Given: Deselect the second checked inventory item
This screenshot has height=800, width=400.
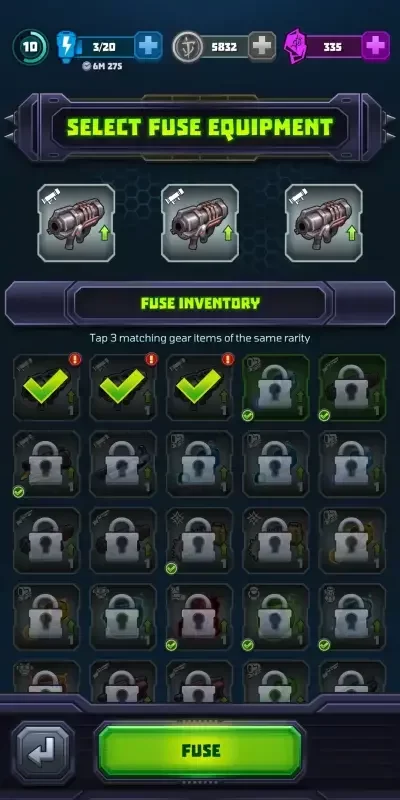Looking at the screenshot, I should [123, 387].
